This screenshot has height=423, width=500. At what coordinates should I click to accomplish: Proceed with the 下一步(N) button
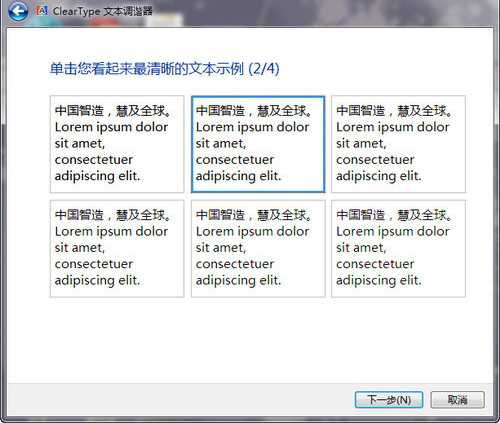click(x=389, y=400)
